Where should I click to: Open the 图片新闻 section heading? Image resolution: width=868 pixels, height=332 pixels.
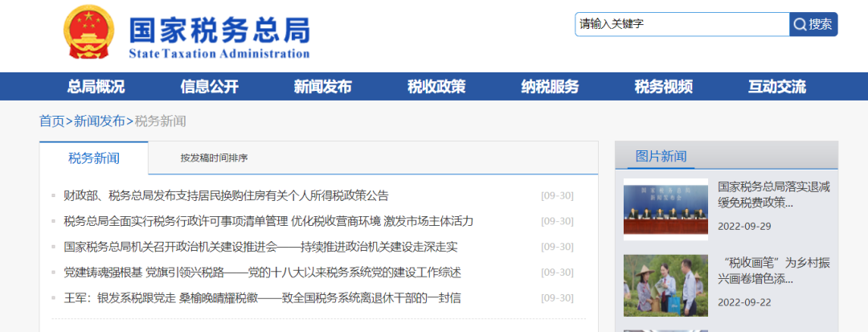[x=661, y=156]
